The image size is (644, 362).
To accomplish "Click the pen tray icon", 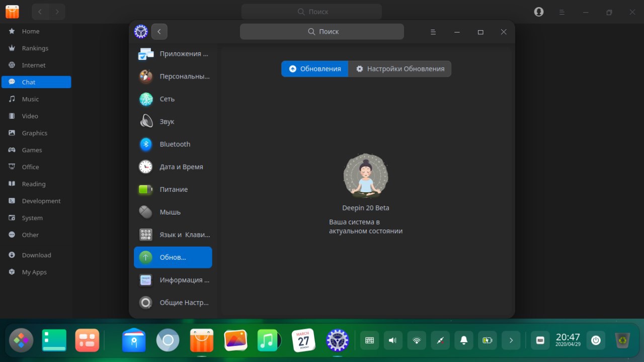I will click(x=440, y=340).
